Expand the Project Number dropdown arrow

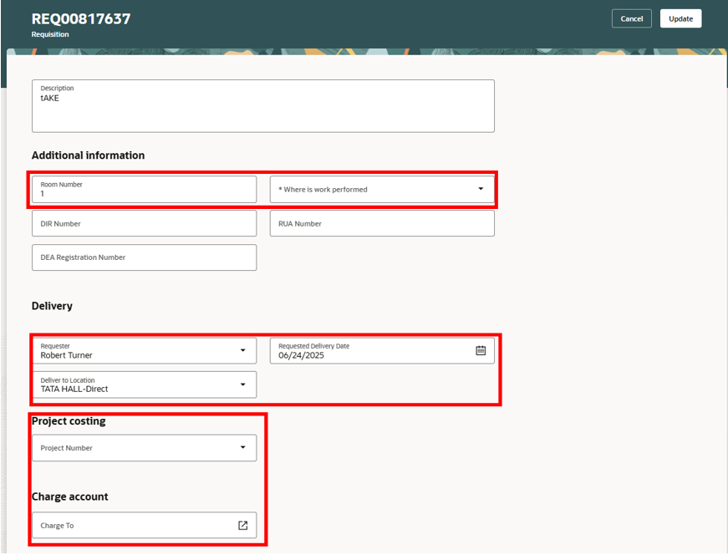pyautogui.click(x=243, y=448)
